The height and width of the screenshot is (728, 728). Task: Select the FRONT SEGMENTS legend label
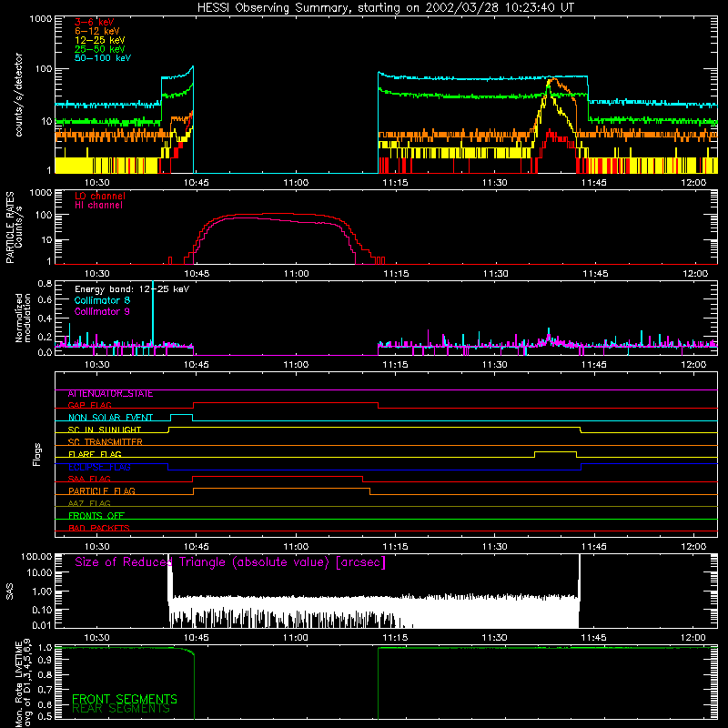click(x=125, y=699)
